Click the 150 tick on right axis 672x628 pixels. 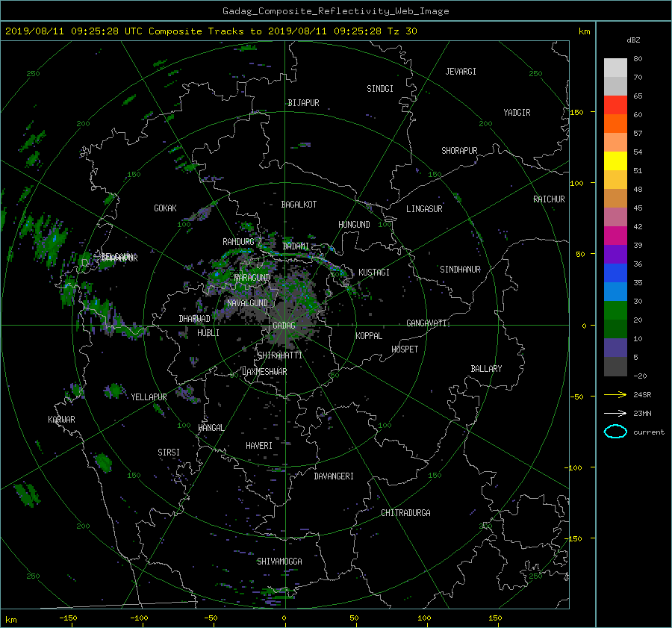pyautogui.click(x=577, y=112)
